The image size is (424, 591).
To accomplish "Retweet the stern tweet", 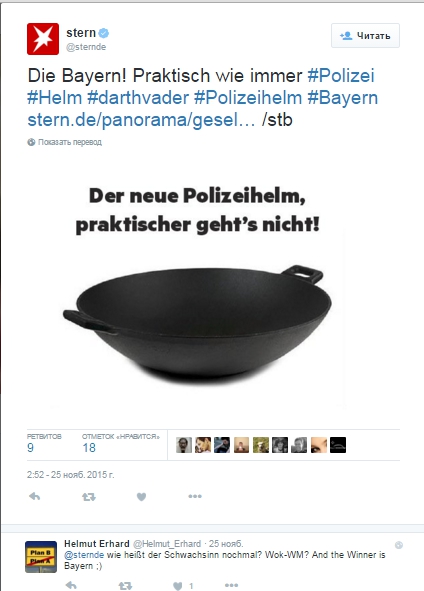I will click(x=89, y=497).
